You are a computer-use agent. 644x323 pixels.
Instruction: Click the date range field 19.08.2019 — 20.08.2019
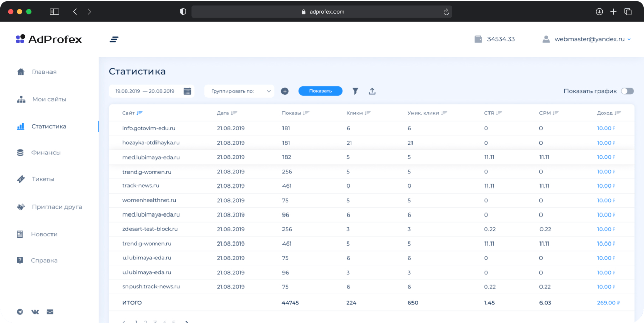151,91
